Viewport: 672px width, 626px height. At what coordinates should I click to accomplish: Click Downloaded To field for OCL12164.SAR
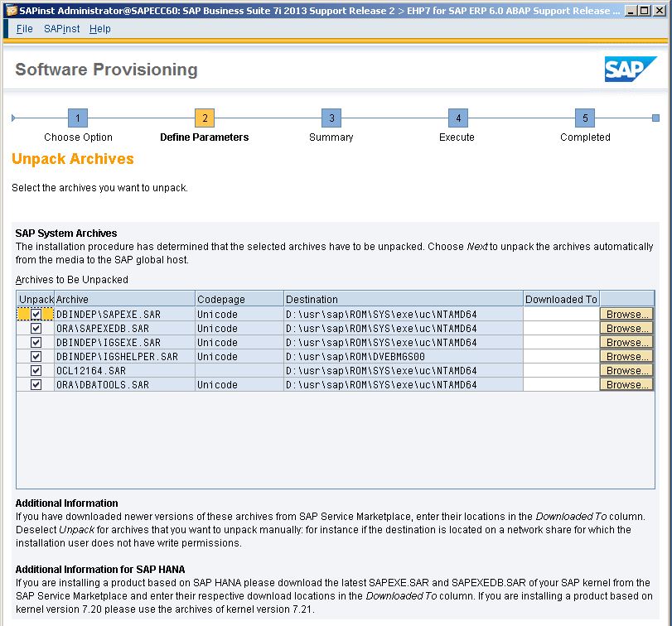point(561,371)
